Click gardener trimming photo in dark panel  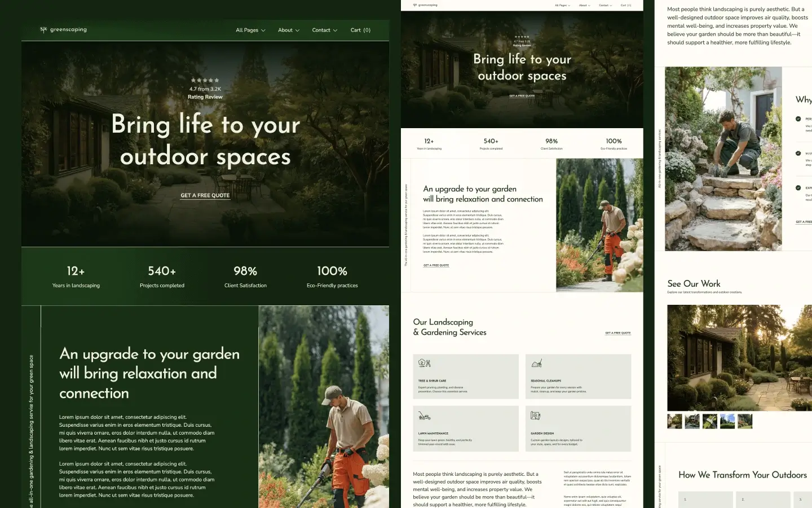[324, 406]
